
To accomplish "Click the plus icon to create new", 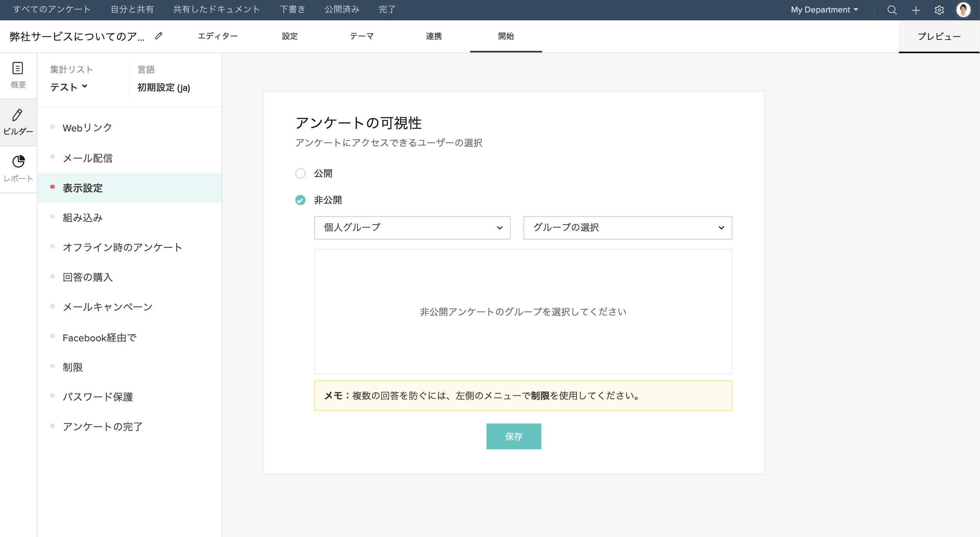I will point(916,10).
